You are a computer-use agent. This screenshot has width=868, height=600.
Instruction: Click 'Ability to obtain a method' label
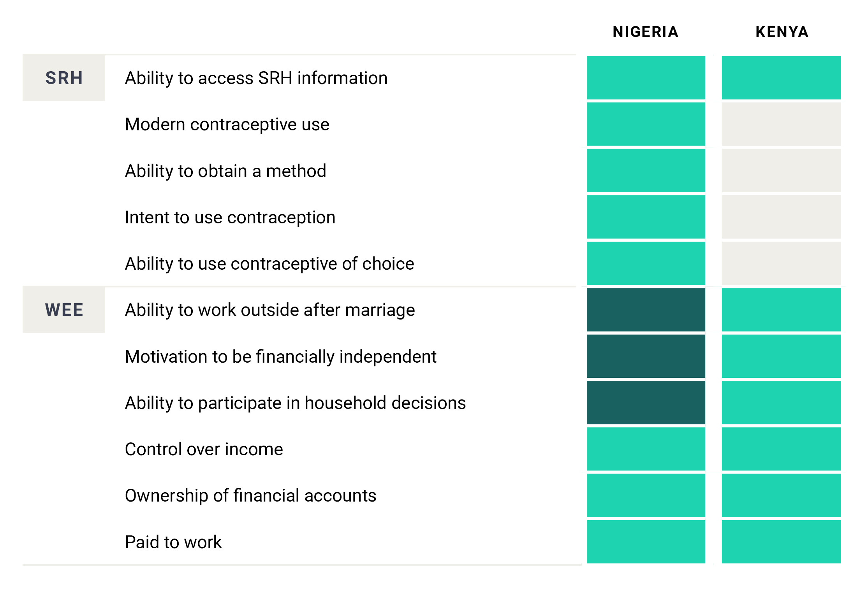tap(225, 171)
